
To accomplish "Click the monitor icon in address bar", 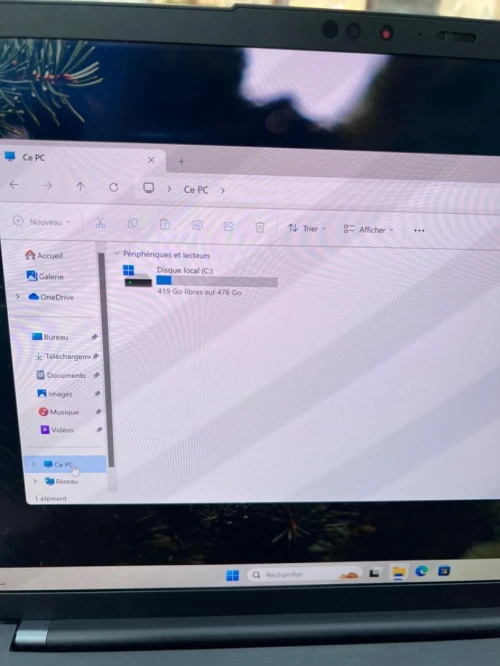I will pos(148,188).
